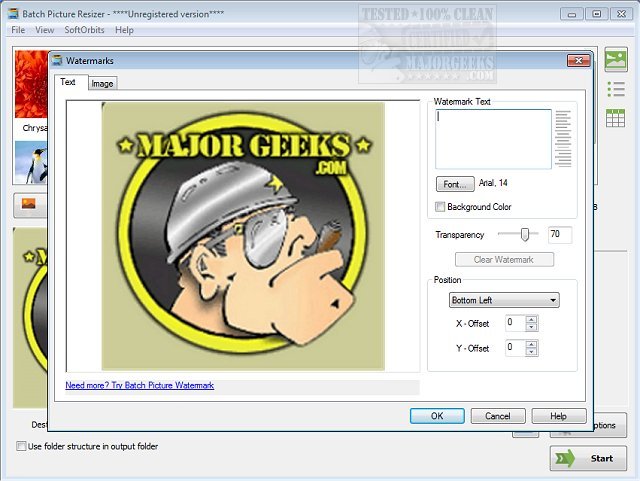Image resolution: width=640 pixels, height=481 pixels.
Task: Open the Batch Picture Watermark link
Action: (140, 385)
